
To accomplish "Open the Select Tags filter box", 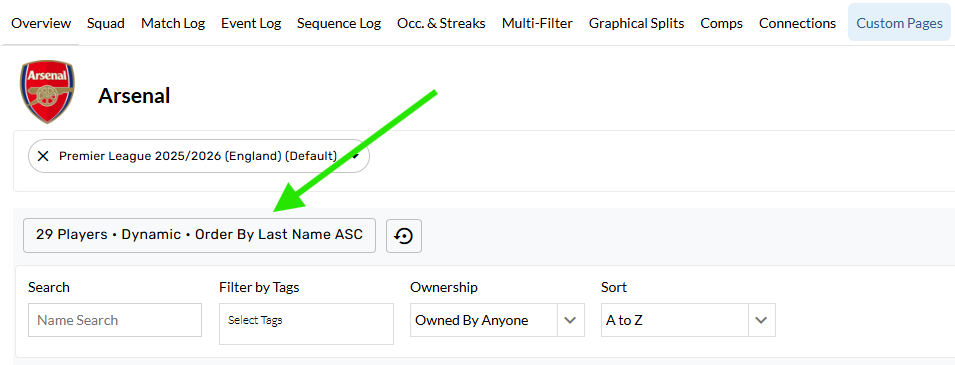I will click(x=306, y=324).
